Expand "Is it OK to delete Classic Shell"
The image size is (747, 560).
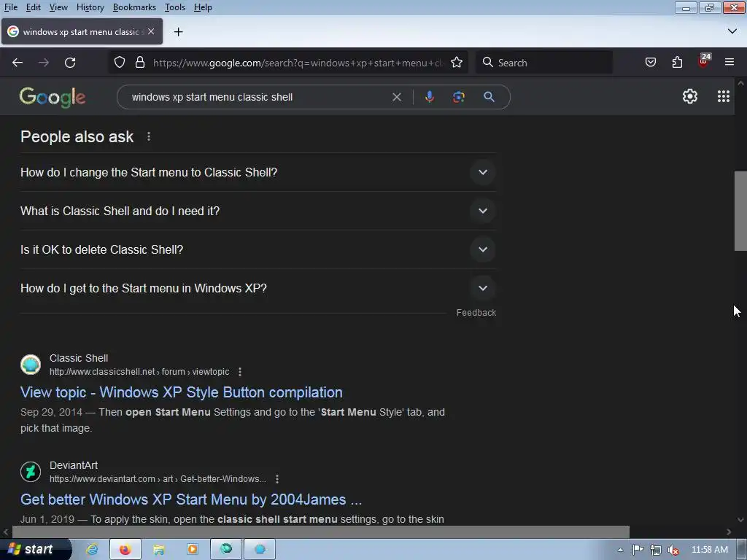coord(258,249)
